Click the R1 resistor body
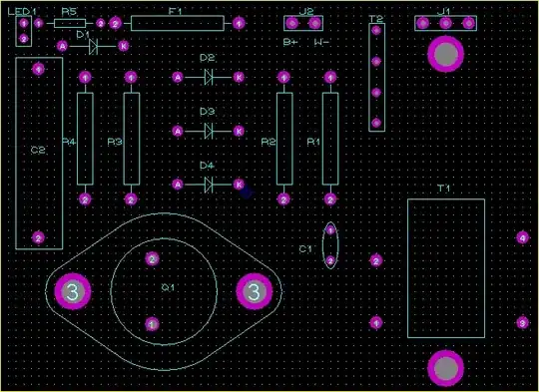 (x=330, y=139)
